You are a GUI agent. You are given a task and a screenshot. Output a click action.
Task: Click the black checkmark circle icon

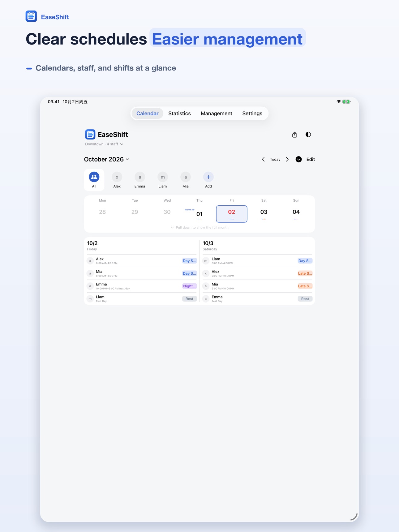(298, 159)
